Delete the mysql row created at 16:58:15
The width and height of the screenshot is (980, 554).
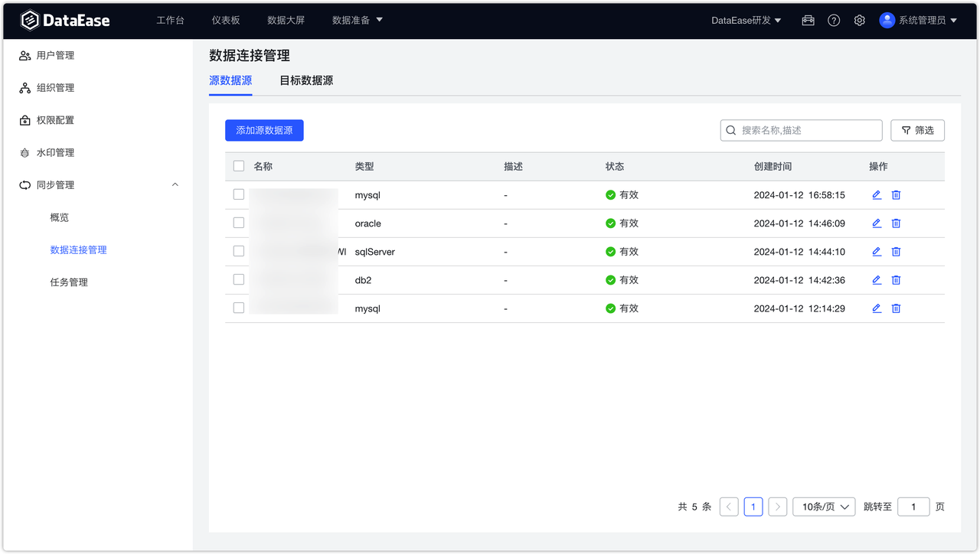click(896, 195)
